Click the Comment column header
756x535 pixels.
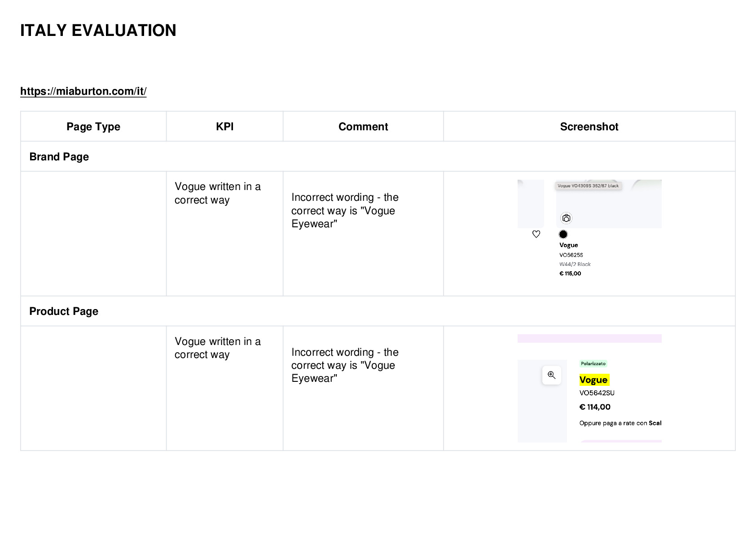[363, 127]
